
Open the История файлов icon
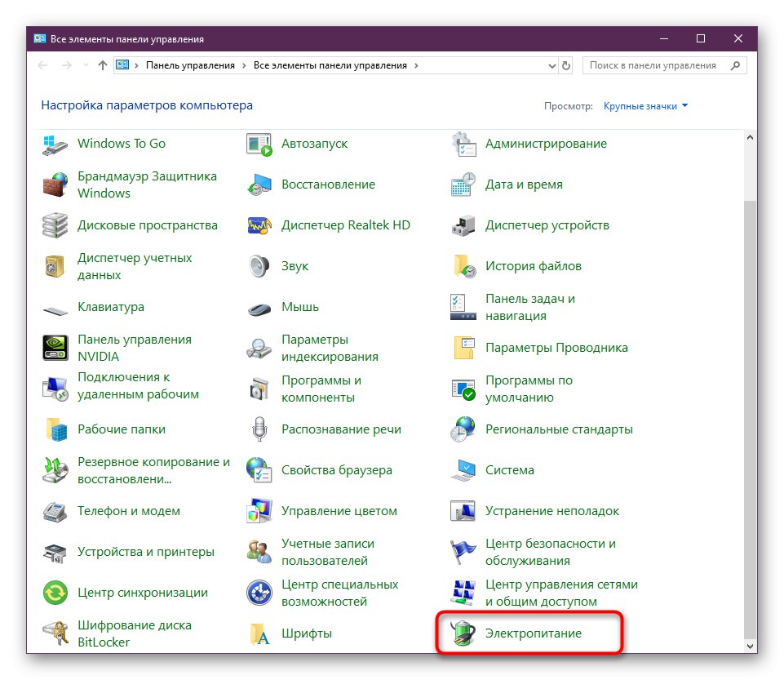(x=464, y=266)
